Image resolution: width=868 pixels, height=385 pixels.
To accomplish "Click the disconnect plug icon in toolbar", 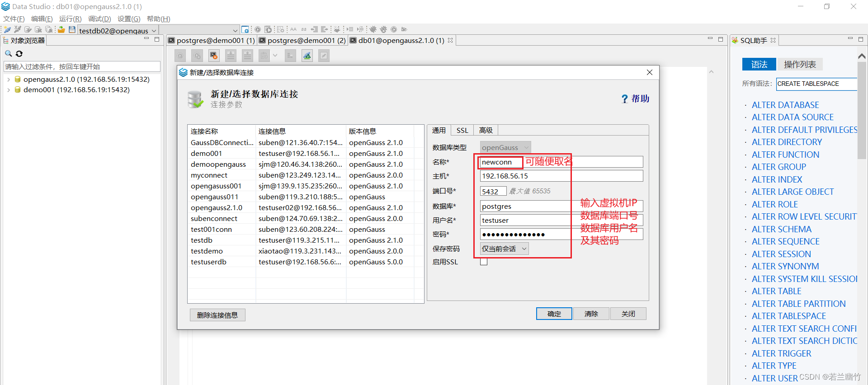I will [x=18, y=29].
